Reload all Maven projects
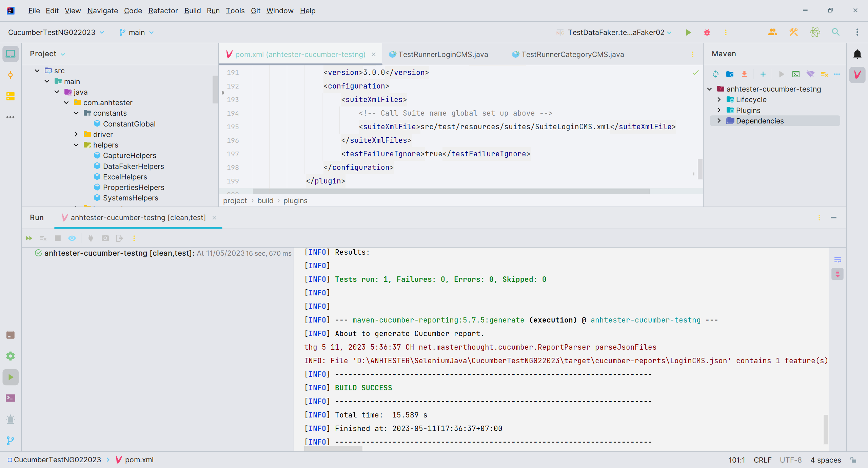This screenshot has height=468, width=868. coord(715,74)
